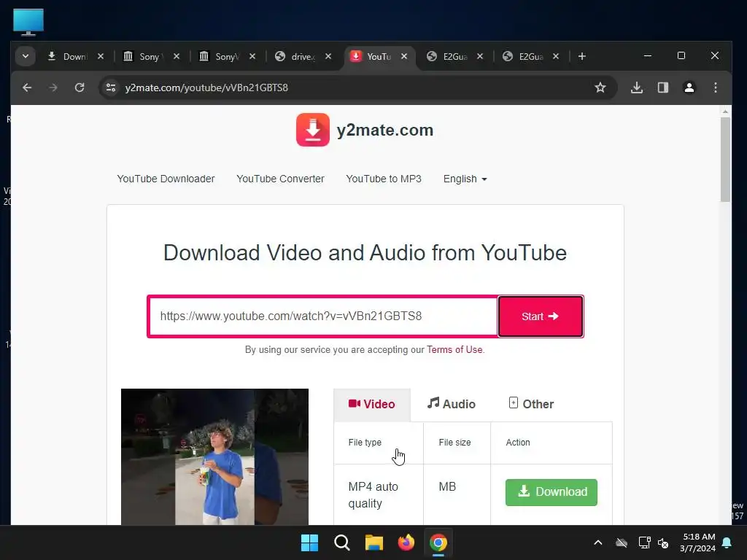The image size is (747, 560).
Task: Select the Video format tab
Action: point(371,404)
